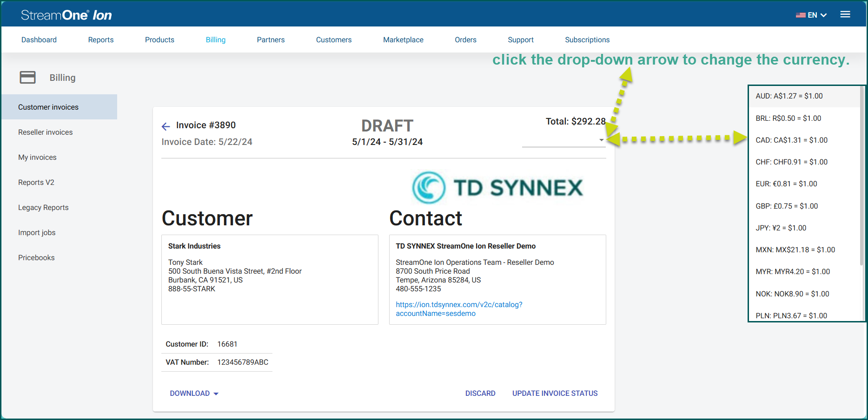The height and width of the screenshot is (420, 868).
Task: Open the Products tab
Action: (159, 40)
